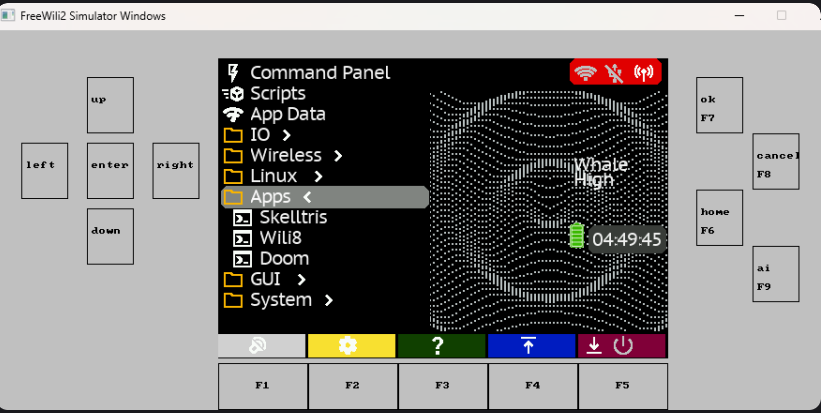This screenshot has height=413, width=821.
Task: Click the terminal icon beside Wili8
Action: tap(242, 238)
